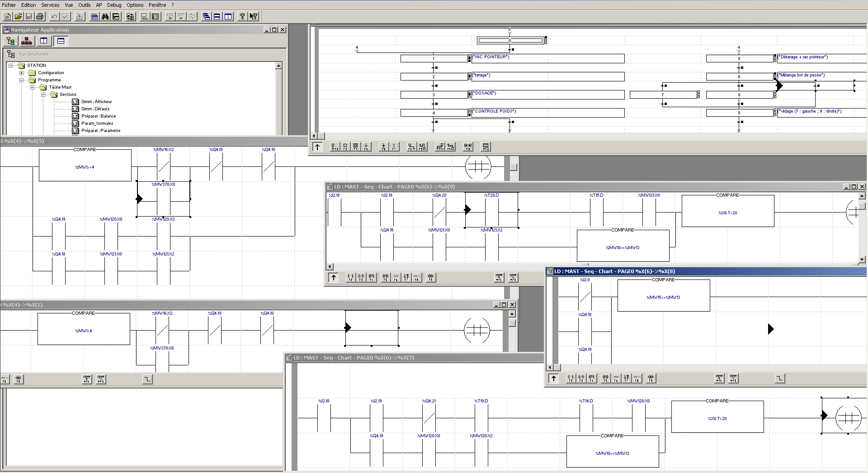
Task: Toggle horizontal split view in navigator toolbar
Action: tap(61, 41)
